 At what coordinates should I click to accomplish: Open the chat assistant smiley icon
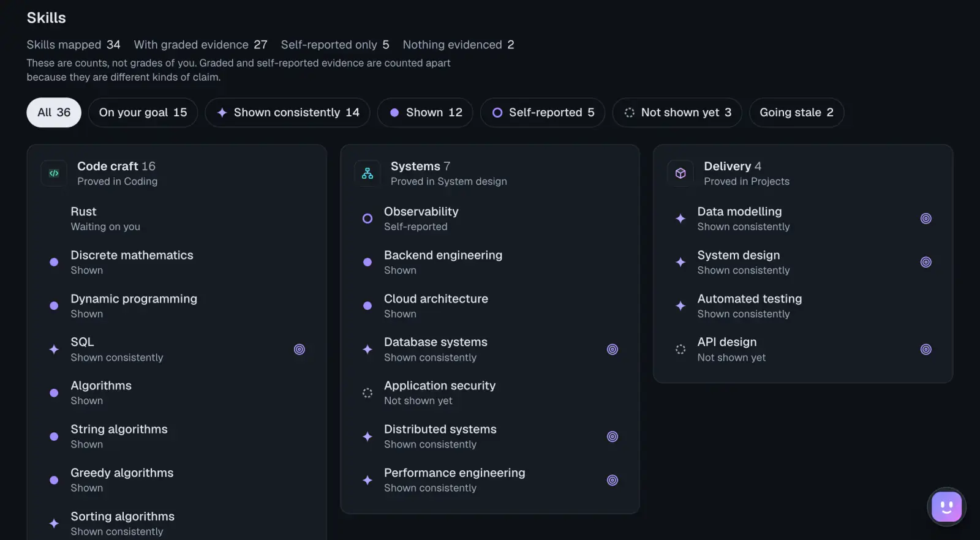point(946,507)
